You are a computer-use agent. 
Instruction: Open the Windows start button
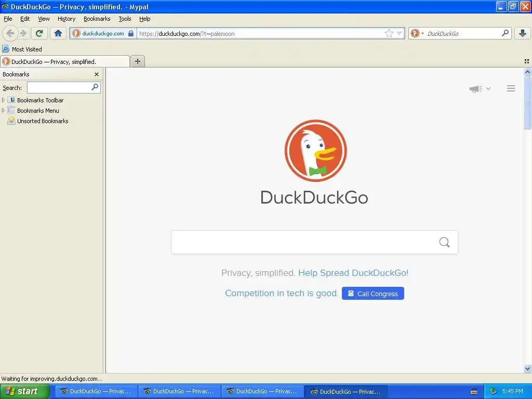point(25,391)
